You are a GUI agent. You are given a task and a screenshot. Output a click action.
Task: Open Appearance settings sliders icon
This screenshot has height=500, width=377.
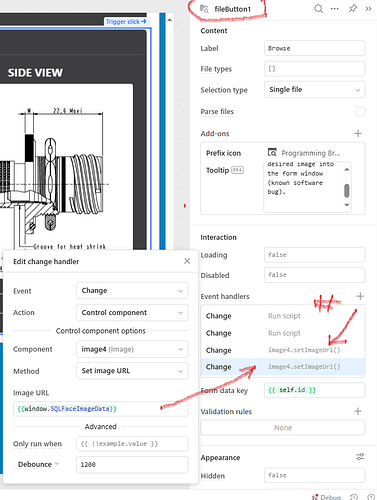tap(360, 457)
